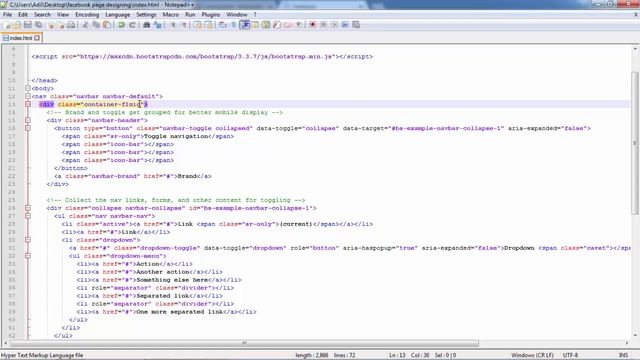Collapse the container-fluid div fold, line 13
Image resolution: width=640 pixels, height=360 pixels.
point(28,104)
